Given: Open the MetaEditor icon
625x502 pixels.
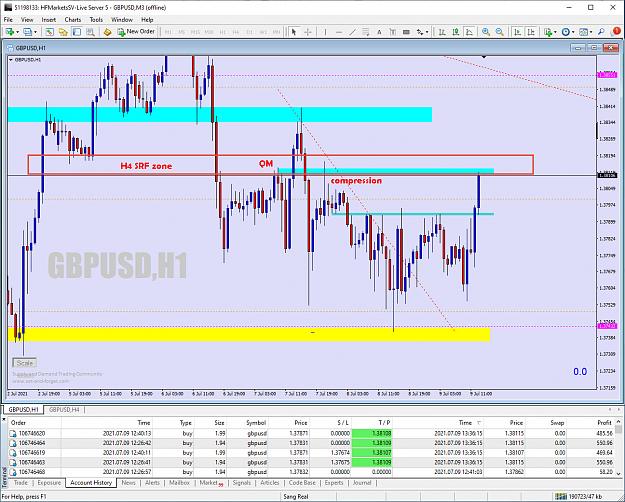Looking at the screenshot, I should pyautogui.click(x=107, y=32).
